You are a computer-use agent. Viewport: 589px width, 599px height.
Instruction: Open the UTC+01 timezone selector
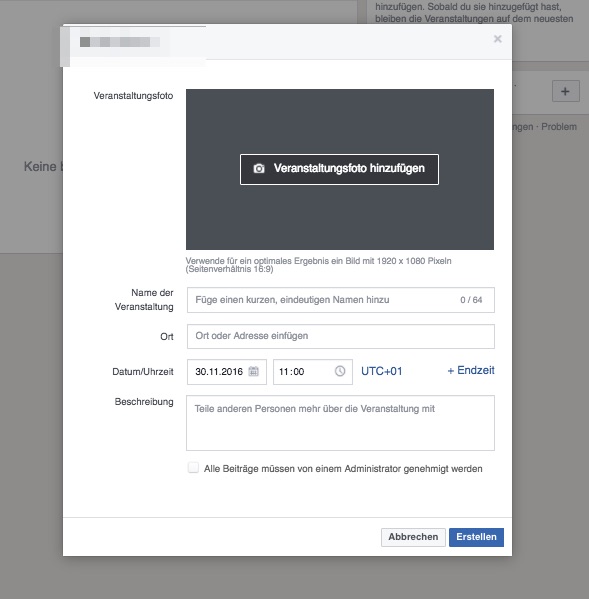[x=382, y=371]
